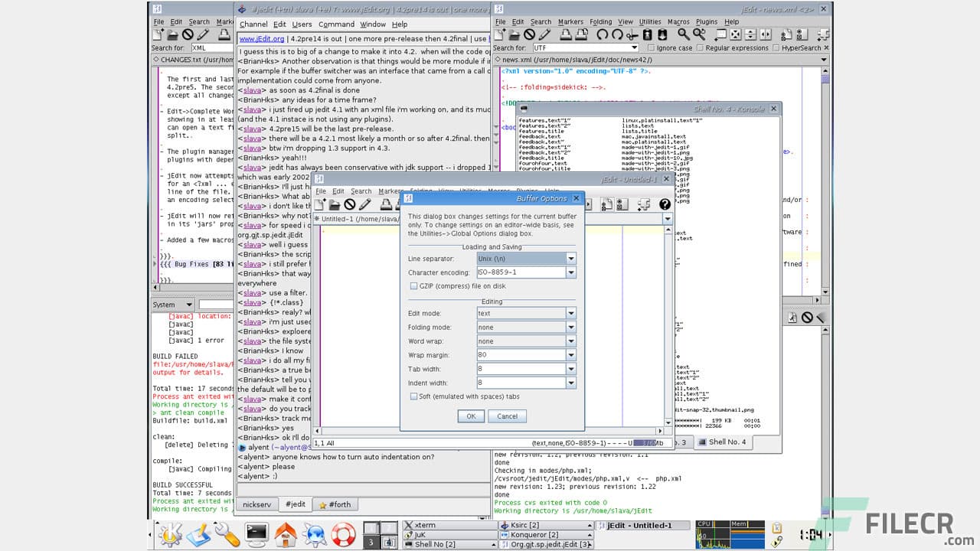Click OK in Buffer Options dialog

(x=470, y=416)
